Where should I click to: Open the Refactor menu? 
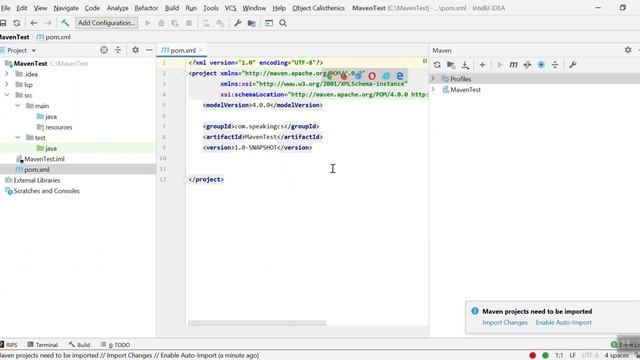click(146, 8)
